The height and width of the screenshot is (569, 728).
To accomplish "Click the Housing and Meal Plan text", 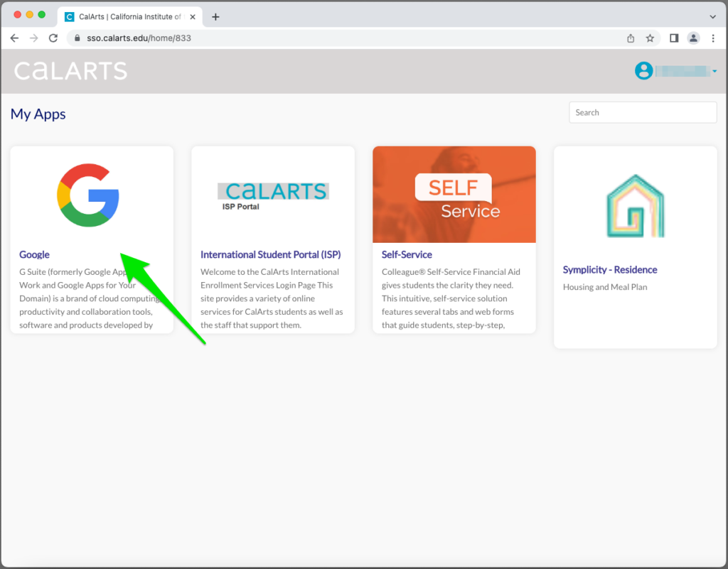I will (605, 287).
